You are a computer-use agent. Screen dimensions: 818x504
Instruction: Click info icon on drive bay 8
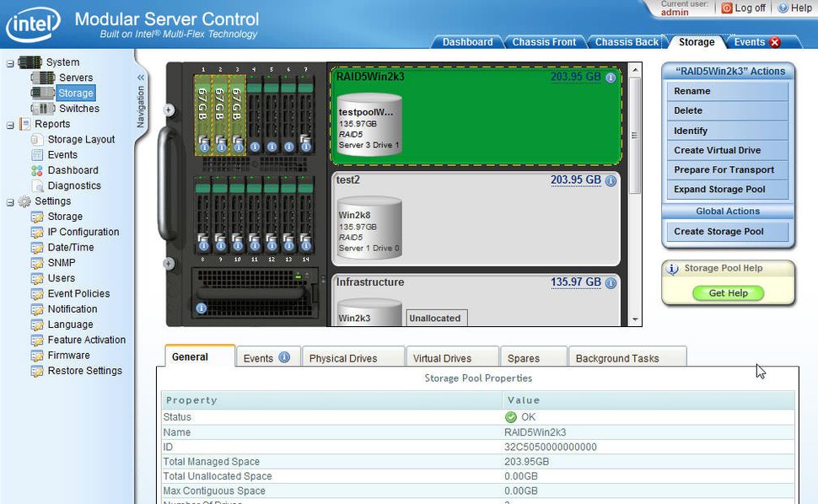tap(203, 245)
